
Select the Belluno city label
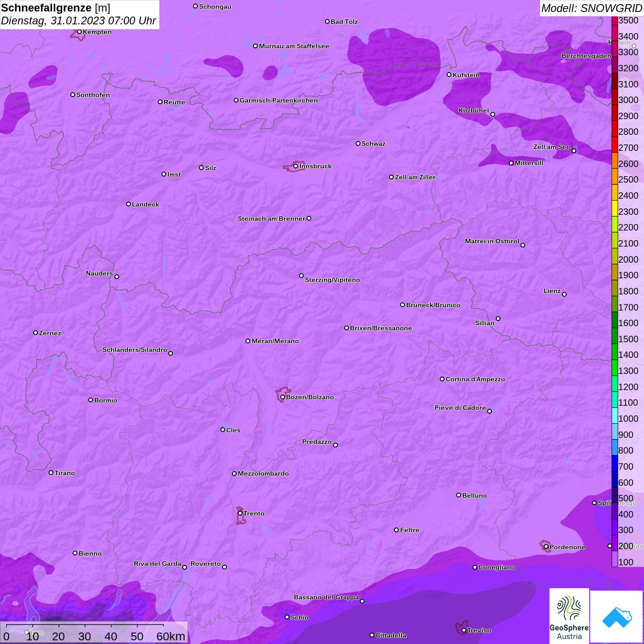pyautogui.click(x=474, y=495)
